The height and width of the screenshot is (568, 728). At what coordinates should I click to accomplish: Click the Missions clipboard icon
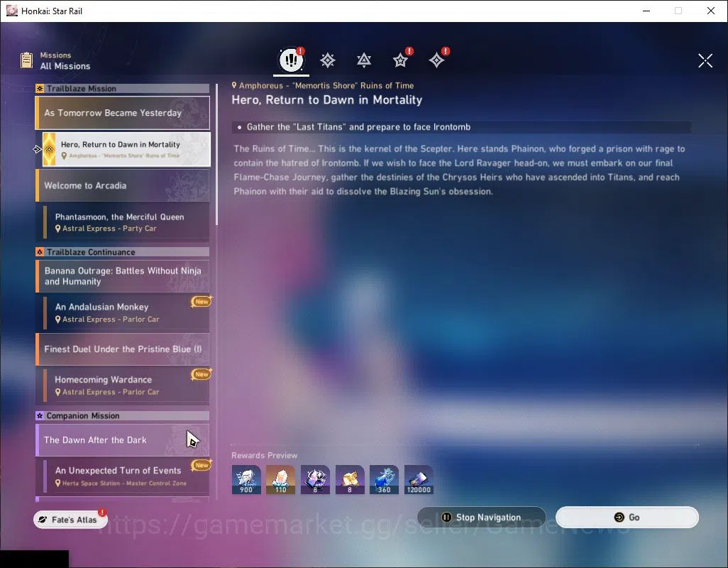click(x=26, y=60)
